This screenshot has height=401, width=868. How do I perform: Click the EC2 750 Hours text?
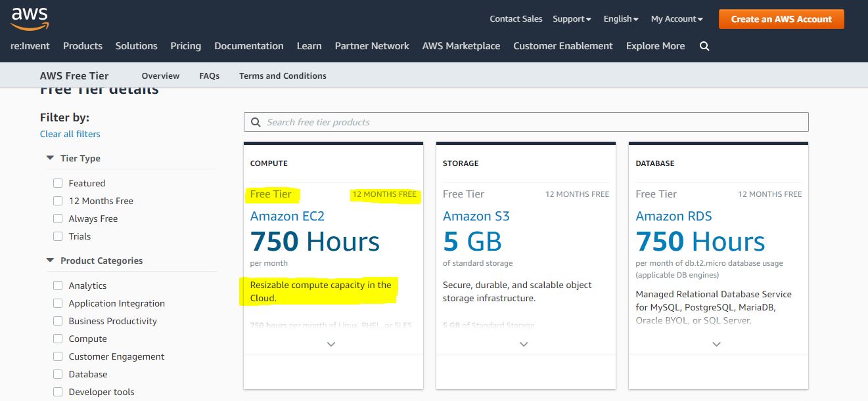pyautogui.click(x=315, y=242)
